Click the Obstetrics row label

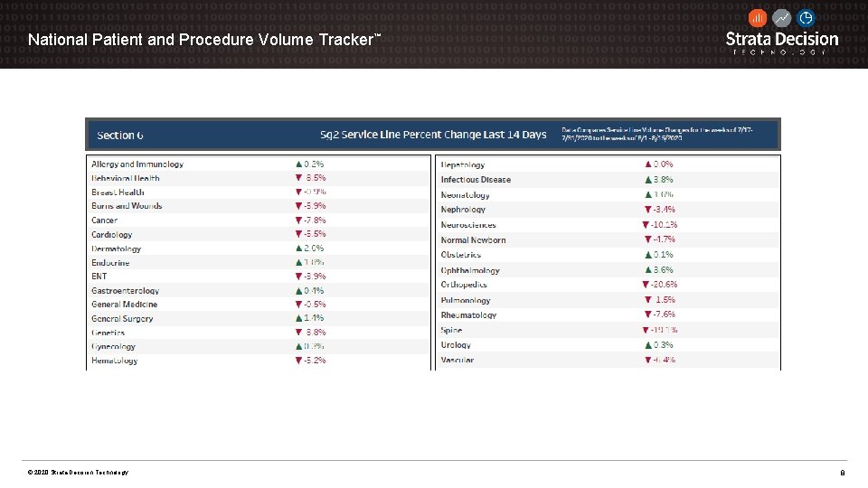tap(461, 255)
